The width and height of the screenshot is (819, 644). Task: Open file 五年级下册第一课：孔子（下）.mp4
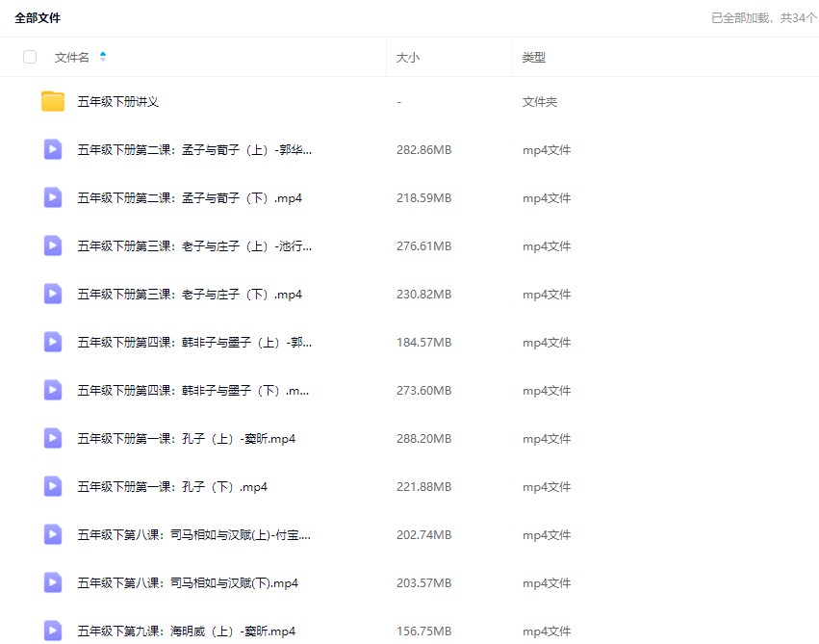coord(172,486)
